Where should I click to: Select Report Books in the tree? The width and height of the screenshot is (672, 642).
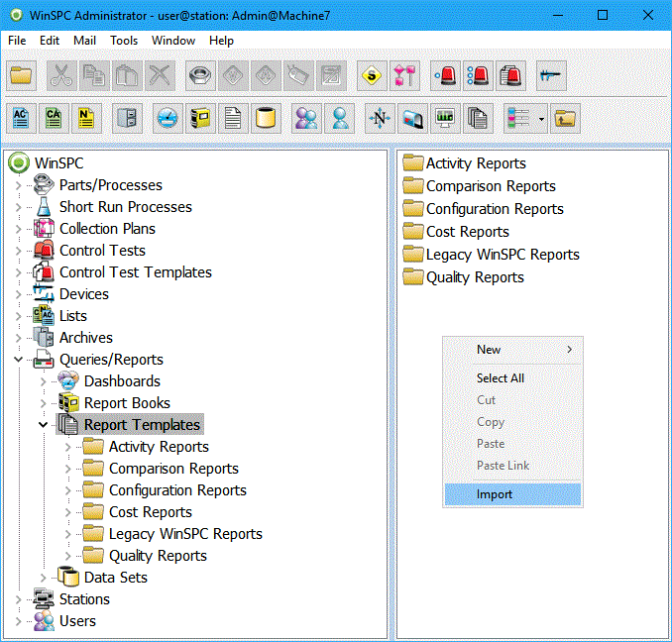coord(127,403)
